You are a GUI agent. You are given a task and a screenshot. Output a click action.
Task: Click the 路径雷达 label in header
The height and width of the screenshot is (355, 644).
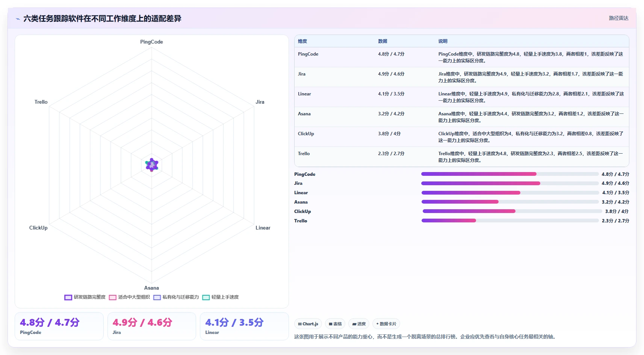pos(618,18)
